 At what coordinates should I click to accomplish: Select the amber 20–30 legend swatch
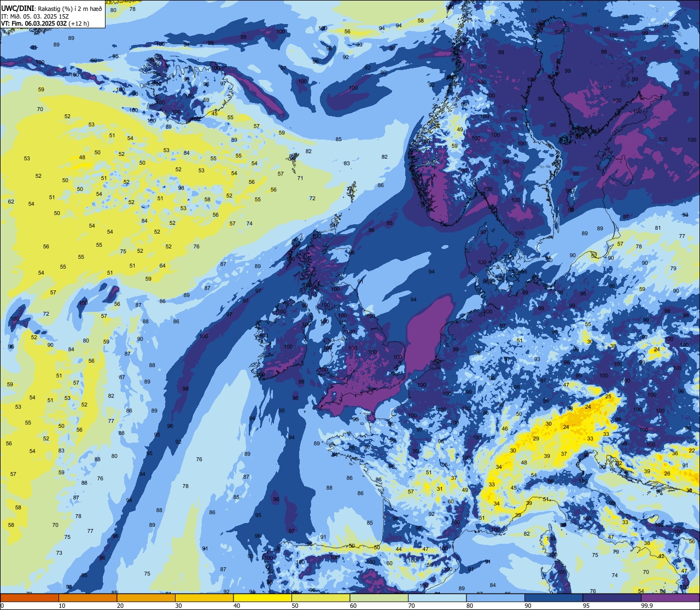click(x=146, y=597)
